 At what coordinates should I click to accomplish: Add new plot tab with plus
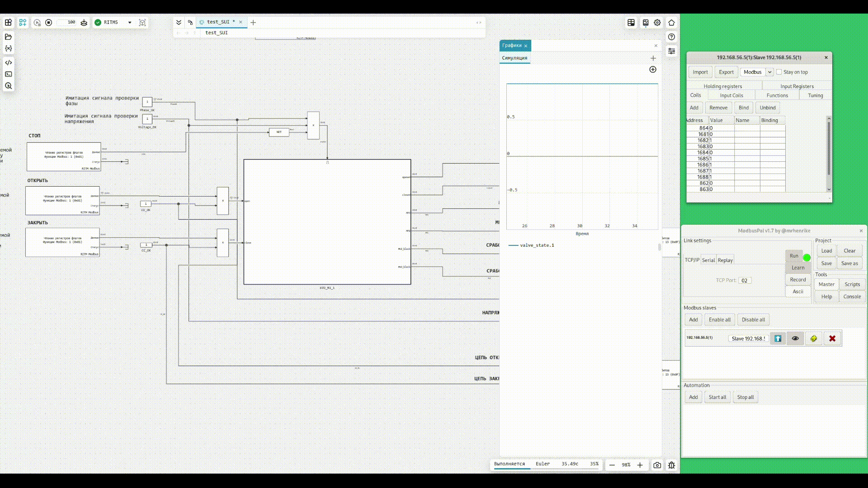point(653,58)
